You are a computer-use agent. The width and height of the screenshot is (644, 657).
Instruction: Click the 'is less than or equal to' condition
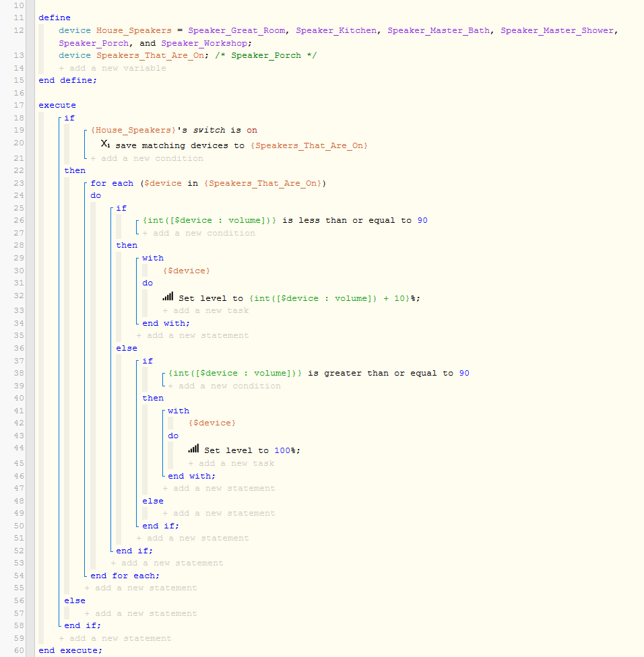(285, 220)
